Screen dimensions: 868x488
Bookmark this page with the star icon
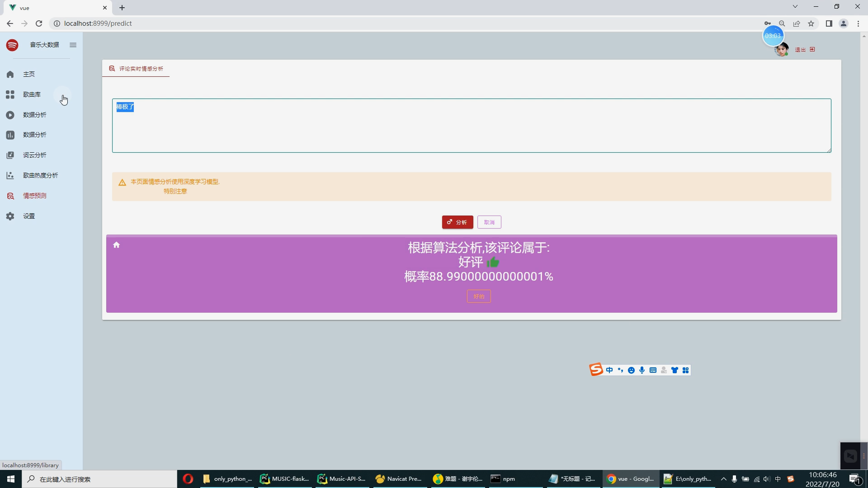pyautogui.click(x=811, y=23)
